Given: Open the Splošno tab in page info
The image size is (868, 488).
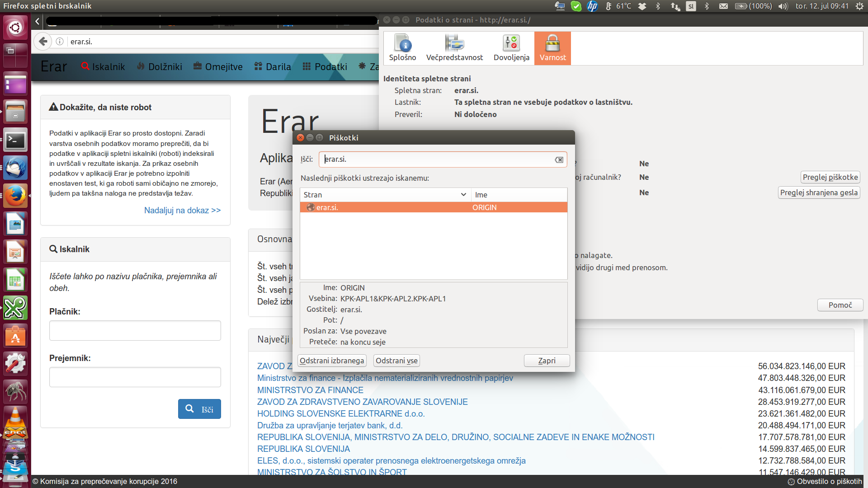Looking at the screenshot, I should coord(402,48).
